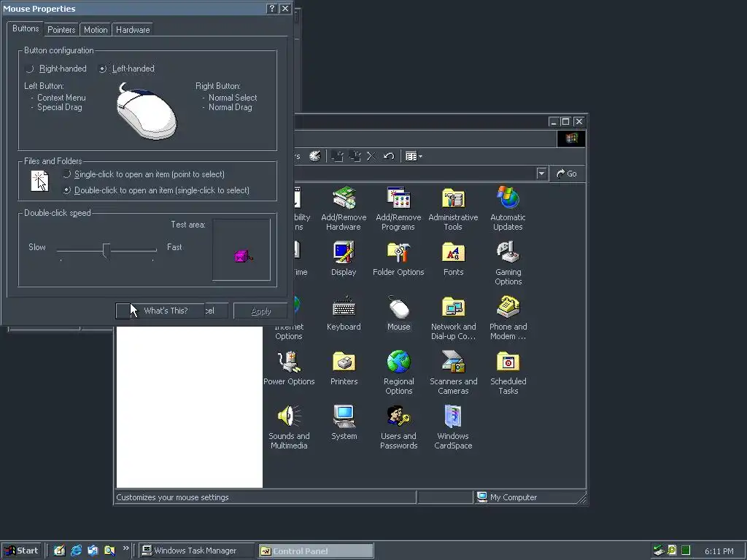
Task: Open Sounds and Multimedia applet
Action: tap(289, 427)
